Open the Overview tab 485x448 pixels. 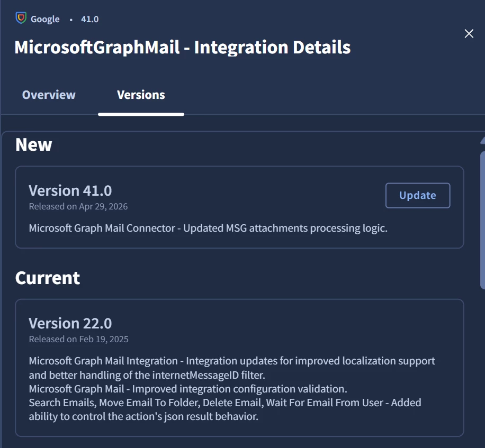point(49,95)
